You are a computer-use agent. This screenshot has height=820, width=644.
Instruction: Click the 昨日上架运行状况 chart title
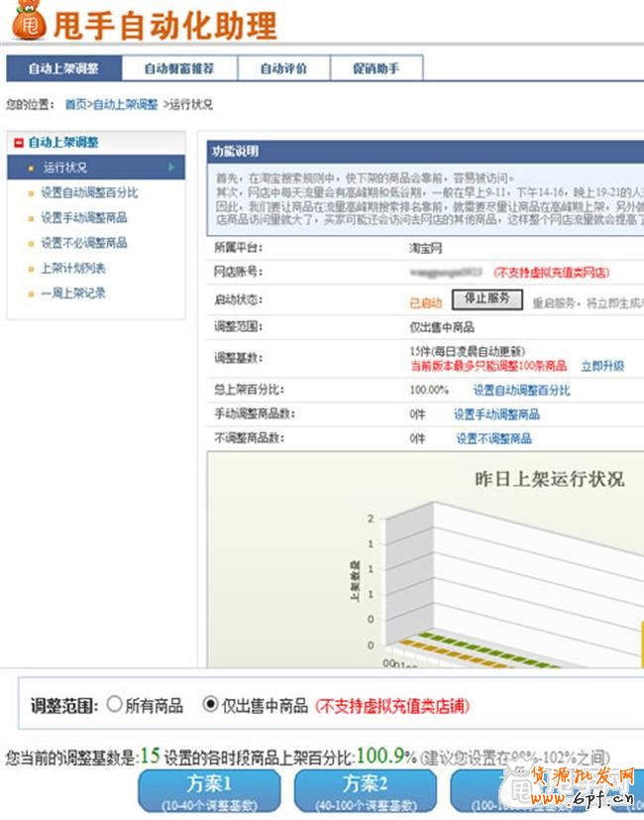click(x=550, y=479)
